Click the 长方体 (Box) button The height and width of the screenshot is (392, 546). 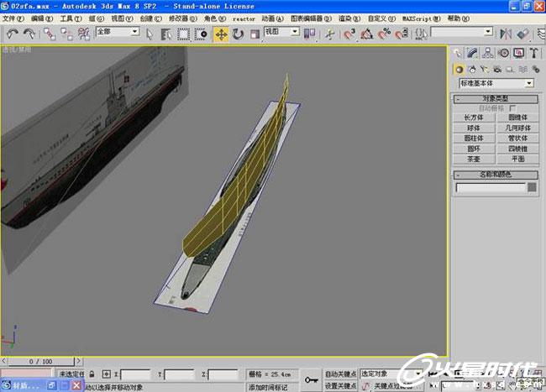point(474,118)
